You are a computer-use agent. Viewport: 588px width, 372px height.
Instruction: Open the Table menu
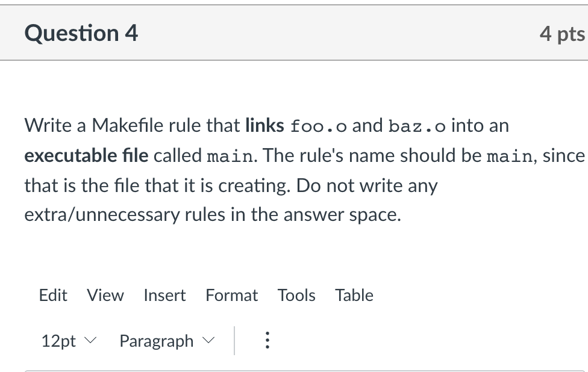click(354, 295)
